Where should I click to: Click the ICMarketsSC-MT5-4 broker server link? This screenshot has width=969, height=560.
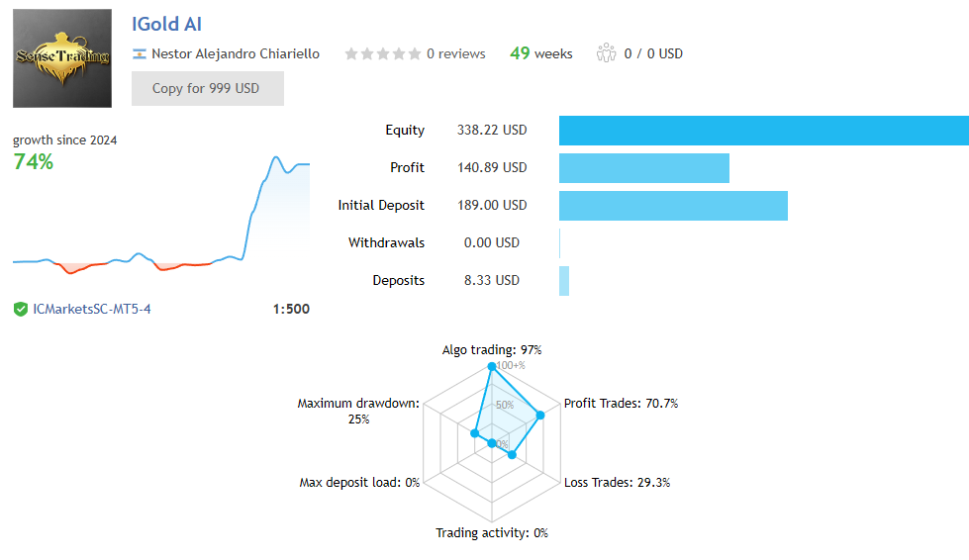coord(92,309)
